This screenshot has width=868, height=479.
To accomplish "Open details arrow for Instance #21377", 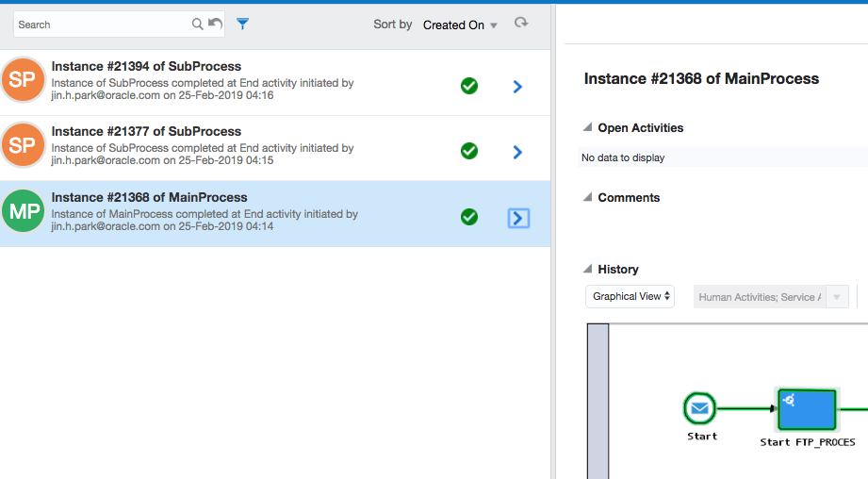I will (x=517, y=152).
